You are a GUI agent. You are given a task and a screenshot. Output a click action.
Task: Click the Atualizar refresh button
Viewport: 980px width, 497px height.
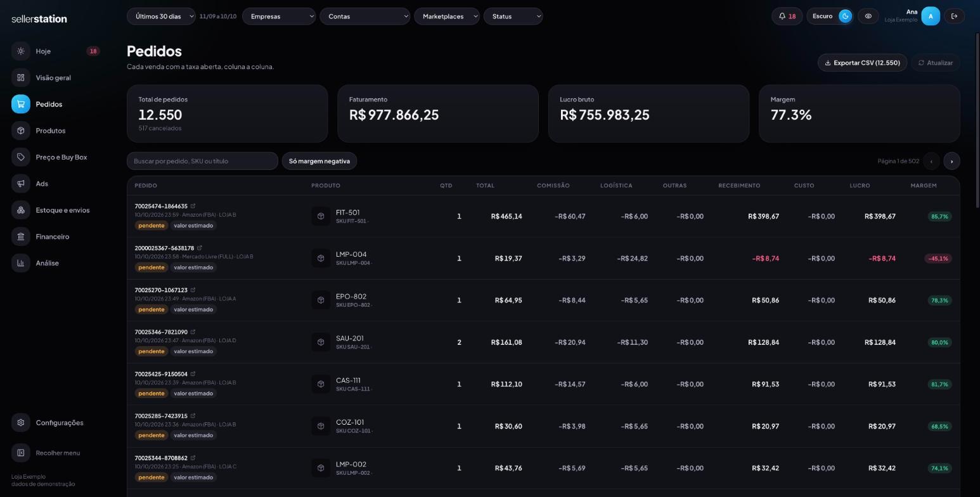(x=936, y=63)
